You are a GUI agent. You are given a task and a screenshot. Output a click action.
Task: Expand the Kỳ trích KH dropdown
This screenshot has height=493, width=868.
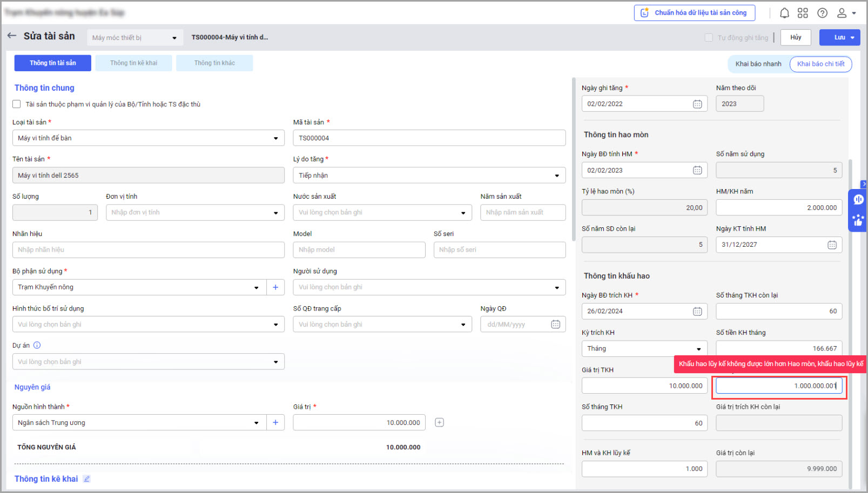(698, 349)
